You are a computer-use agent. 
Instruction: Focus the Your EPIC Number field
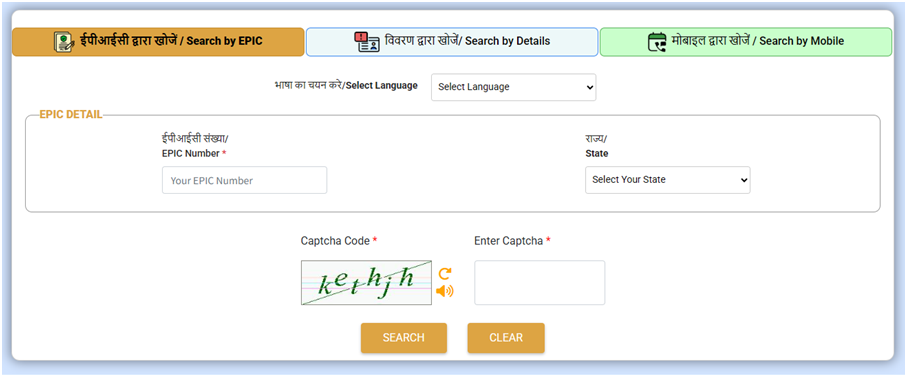click(x=244, y=180)
